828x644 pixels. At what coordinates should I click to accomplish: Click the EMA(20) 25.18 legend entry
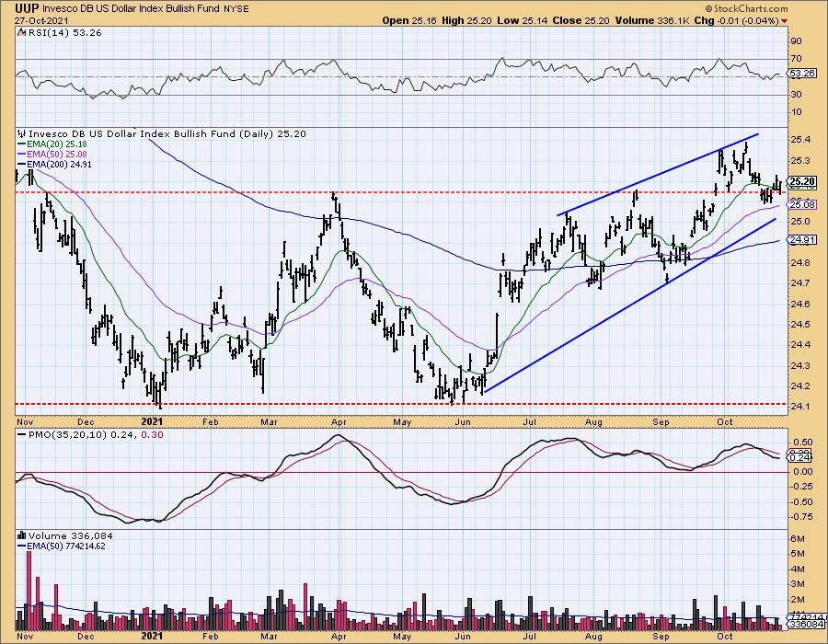(52, 144)
